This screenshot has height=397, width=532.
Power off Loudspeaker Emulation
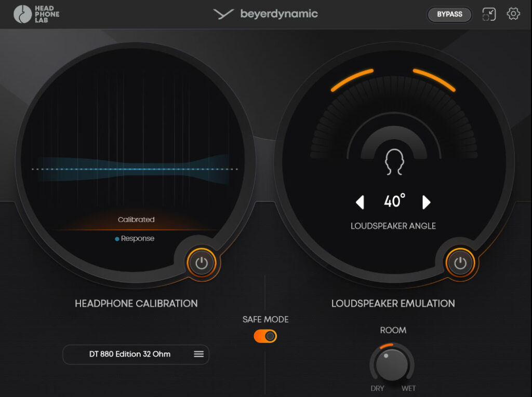tap(461, 263)
